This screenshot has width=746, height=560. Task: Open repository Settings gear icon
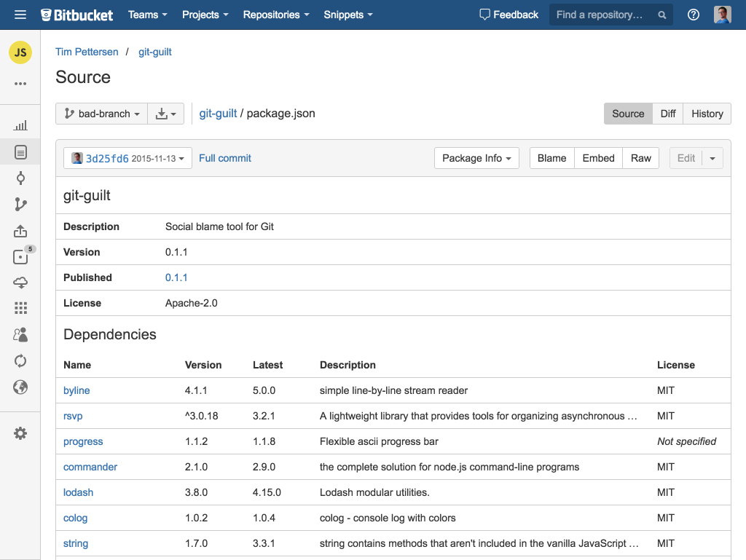20,433
